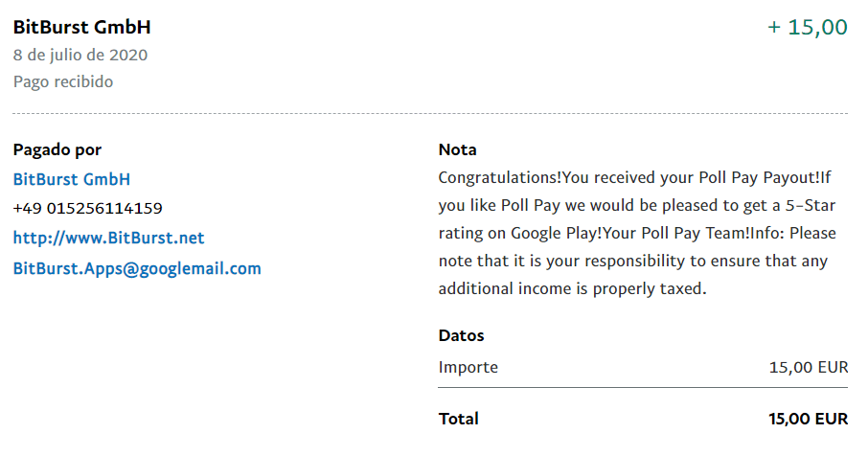Click the Pagado por heading
868x456 pixels.
pyautogui.click(x=57, y=149)
